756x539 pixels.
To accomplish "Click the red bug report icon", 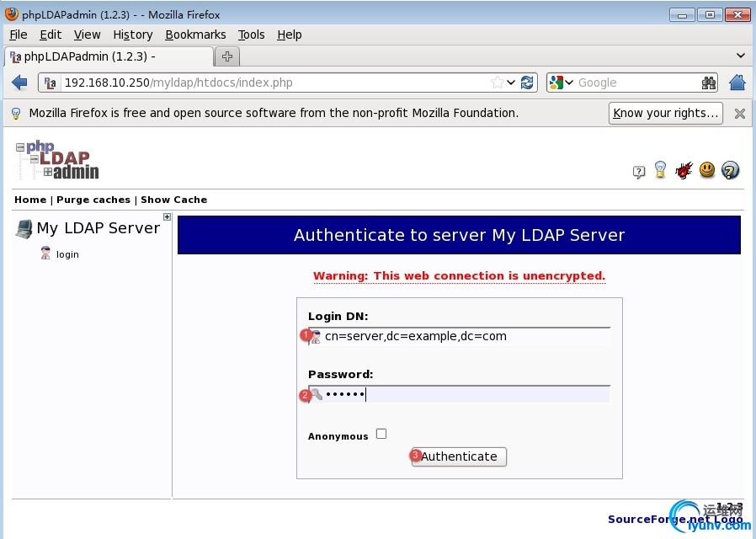I will (x=684, y=170).
